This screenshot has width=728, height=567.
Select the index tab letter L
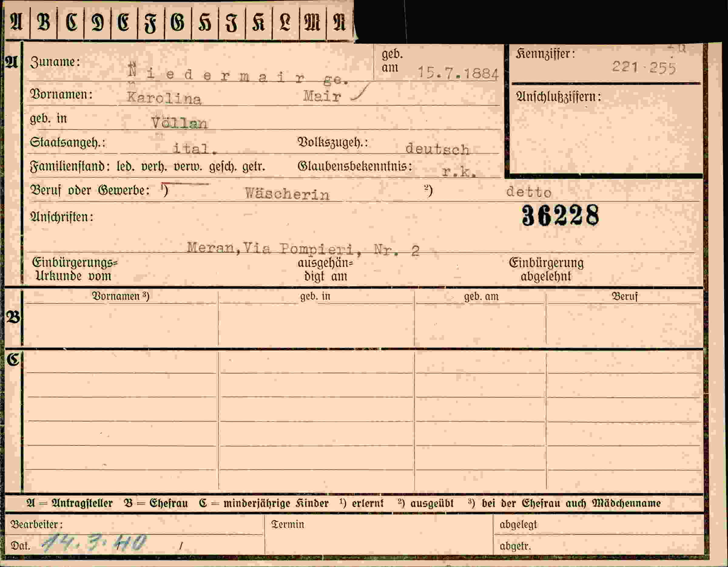pos(285,23)
